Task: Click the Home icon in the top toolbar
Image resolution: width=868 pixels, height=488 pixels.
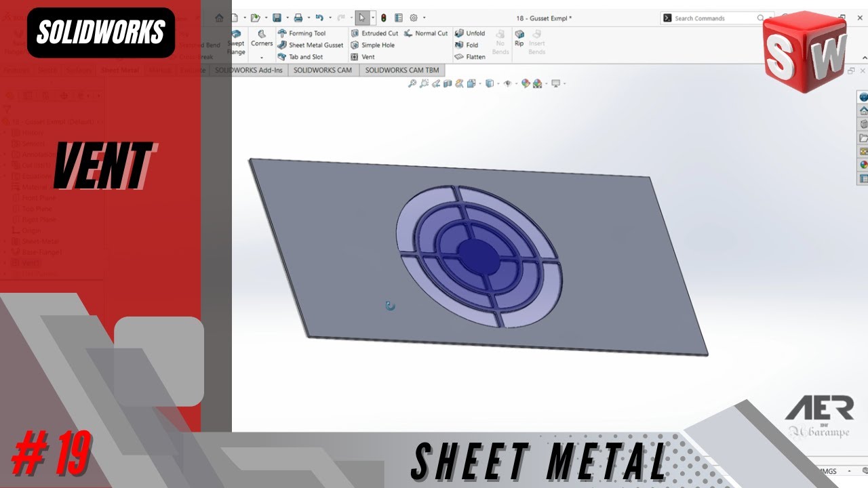Action: pyautogui.click(x=219, y=18)
